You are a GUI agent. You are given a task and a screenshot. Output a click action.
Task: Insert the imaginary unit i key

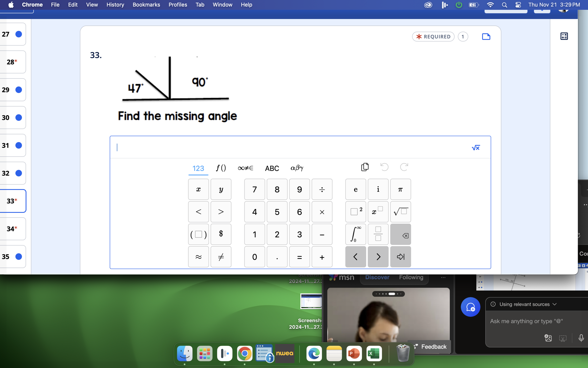(378, 189)
